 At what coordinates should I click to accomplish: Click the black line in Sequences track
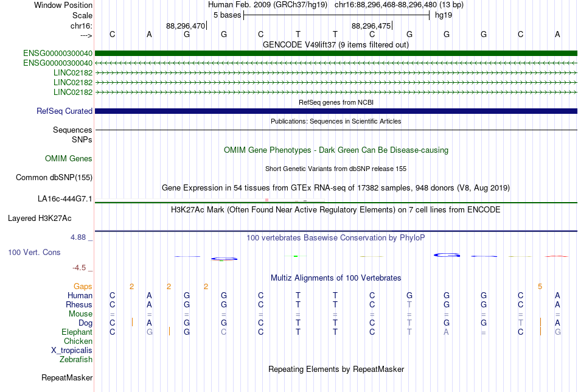(x=336, y=130)
